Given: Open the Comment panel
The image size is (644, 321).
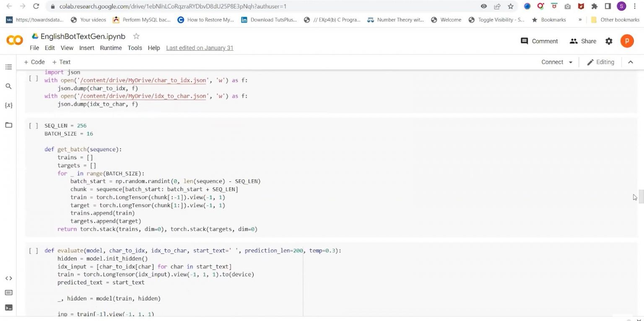Looking at the screenshot, I should pyautogui.click(x=539, y=41).
